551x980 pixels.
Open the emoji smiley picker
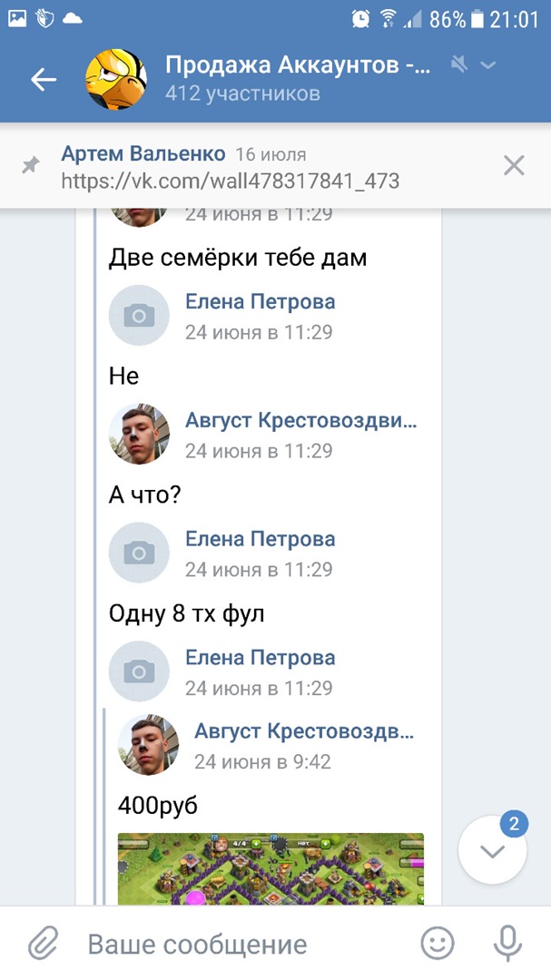(x=438, y=944)
